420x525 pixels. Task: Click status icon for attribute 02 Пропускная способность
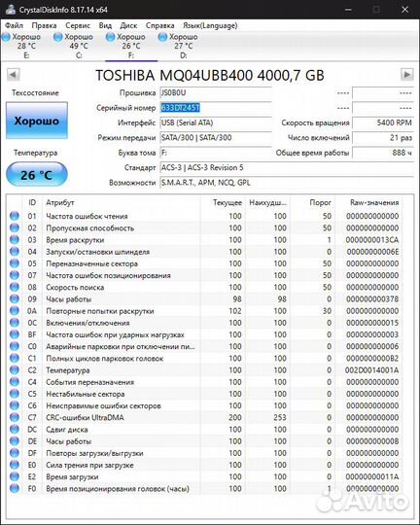(15, 228)
